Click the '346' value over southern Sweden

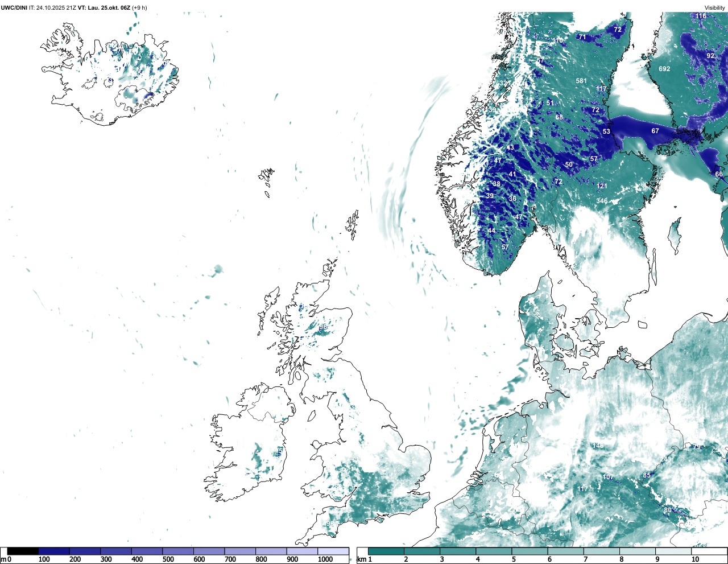[x=602, y=201]
